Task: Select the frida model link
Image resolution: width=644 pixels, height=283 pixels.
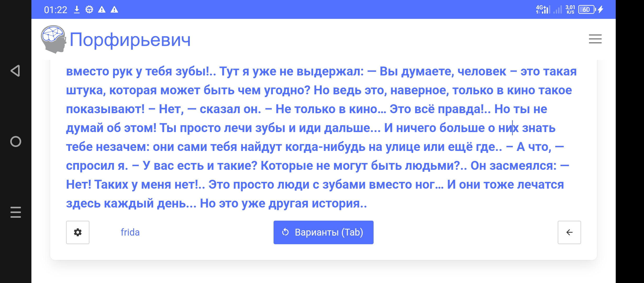Action: [x=130, y=232]
